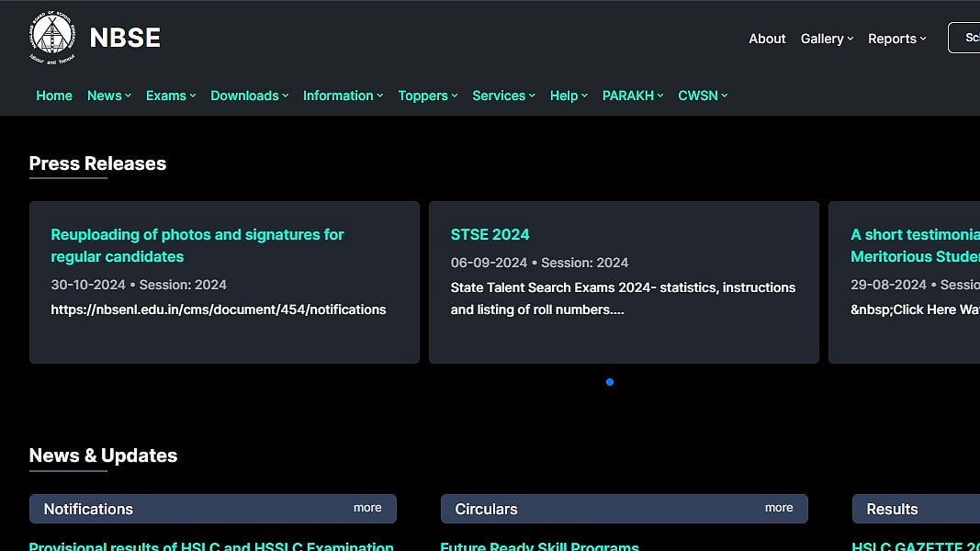Click more in Circulars header
The image size is (980, 551).
point(779,508)
